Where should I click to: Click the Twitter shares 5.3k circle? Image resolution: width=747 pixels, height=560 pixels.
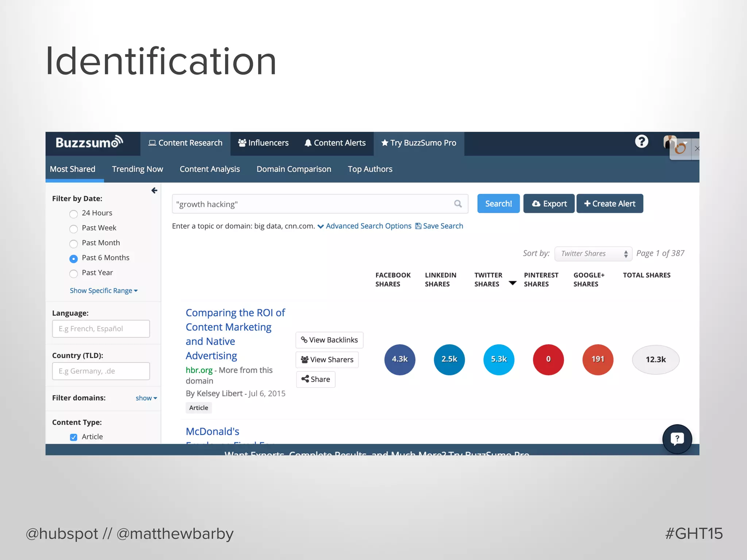pyautogui.click(x=499, y=359)
